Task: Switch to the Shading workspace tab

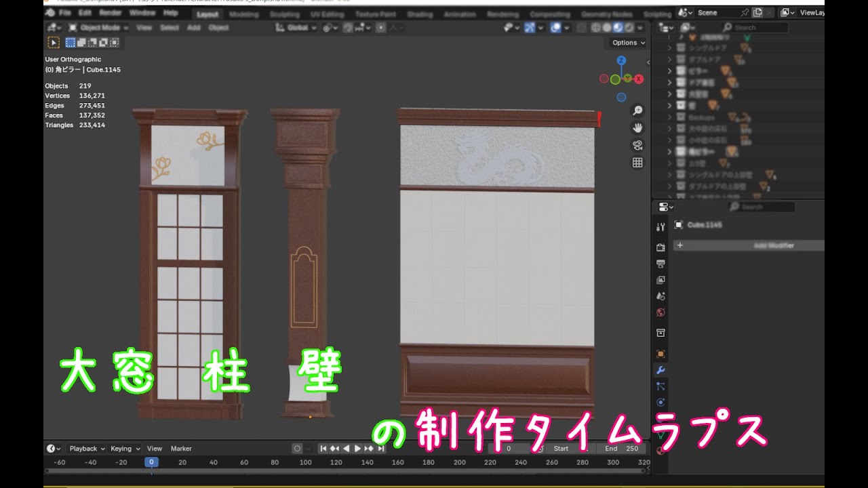Action: [x=420, y=14]
